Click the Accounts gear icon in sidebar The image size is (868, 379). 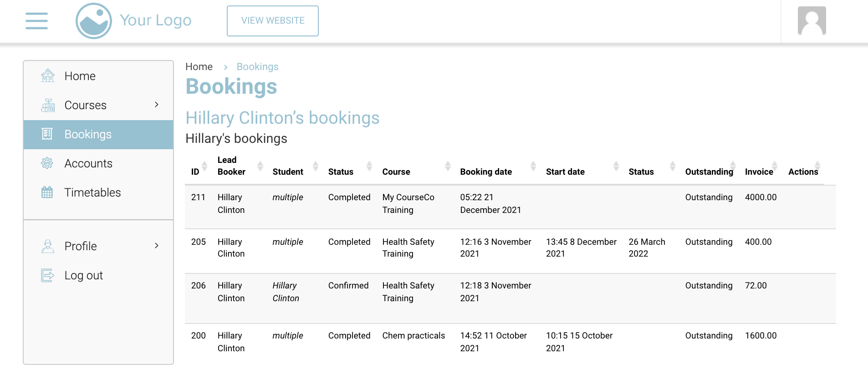pos(47,163)
